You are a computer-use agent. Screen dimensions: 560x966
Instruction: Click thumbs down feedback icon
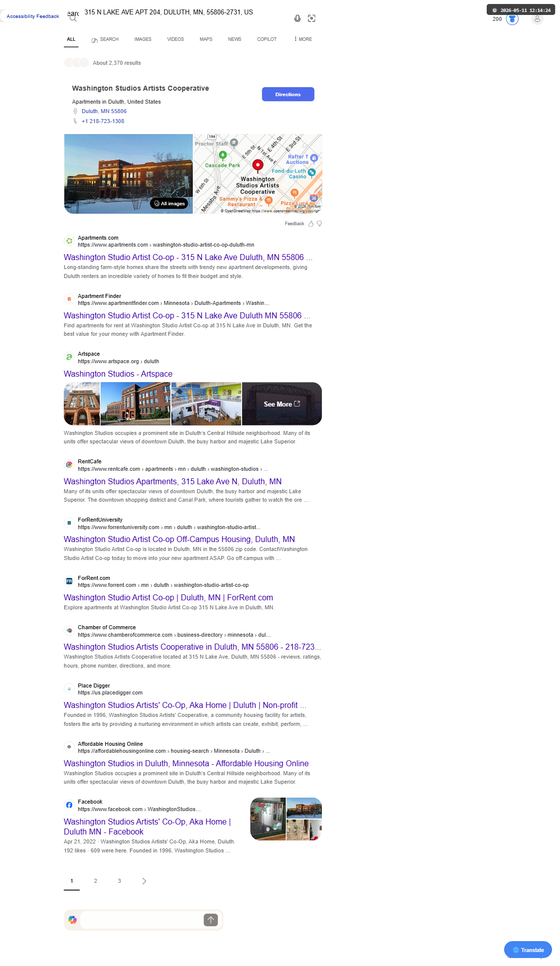(x=319, y=224)
